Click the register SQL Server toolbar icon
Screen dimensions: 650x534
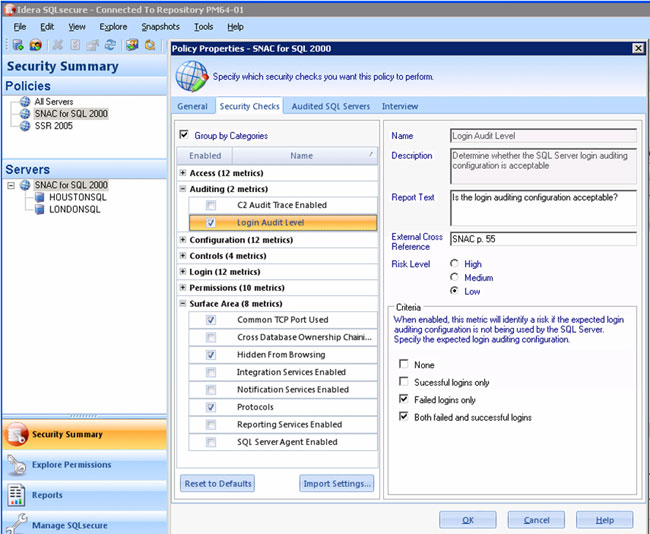pyautogui.click(x=18, y=45)
